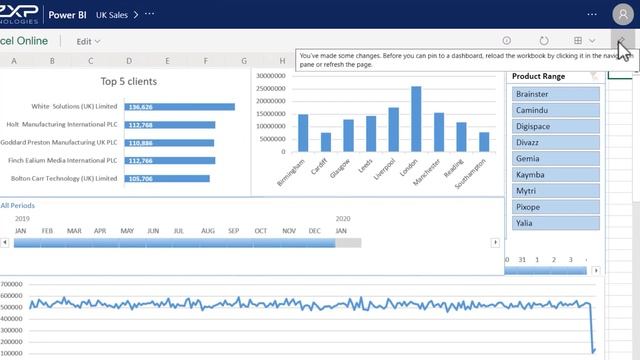Viewport: 640px width, 360px height.
Task: Click the pin to dashboard icon
Action: point(622,40)
